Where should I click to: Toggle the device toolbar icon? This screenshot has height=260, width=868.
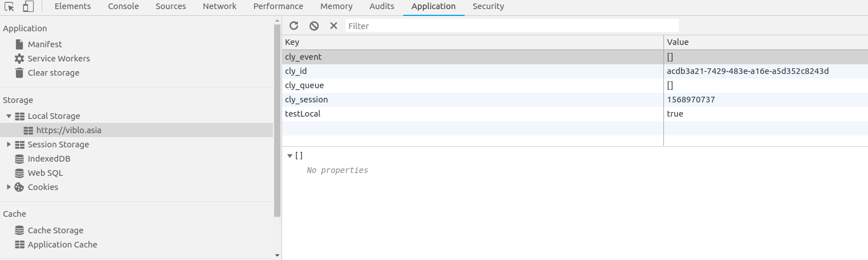coord(28,7)
